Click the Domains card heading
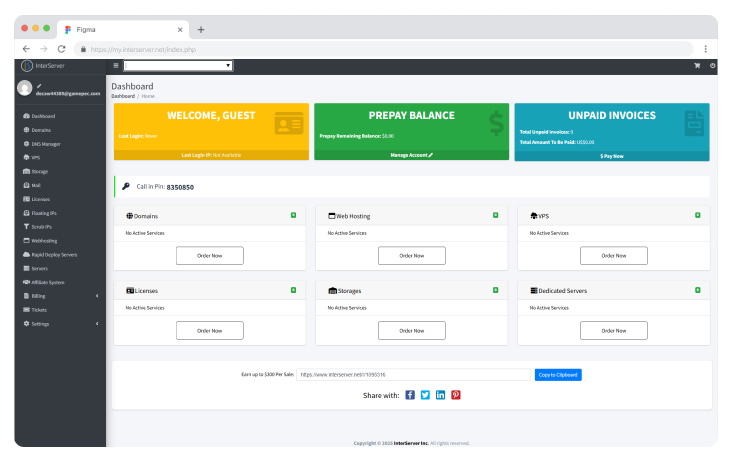This screenshot has height=459, width=732. [142, 216]
